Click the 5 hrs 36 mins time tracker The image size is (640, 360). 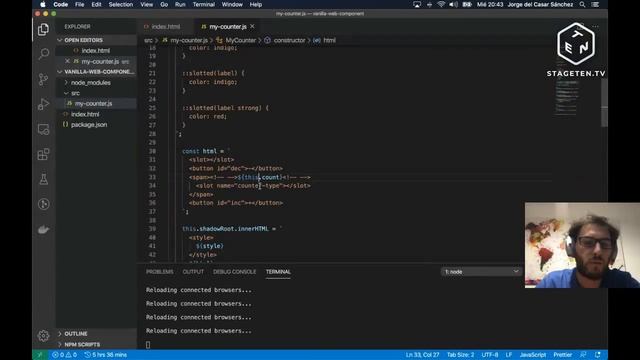(x=105, y=355)
